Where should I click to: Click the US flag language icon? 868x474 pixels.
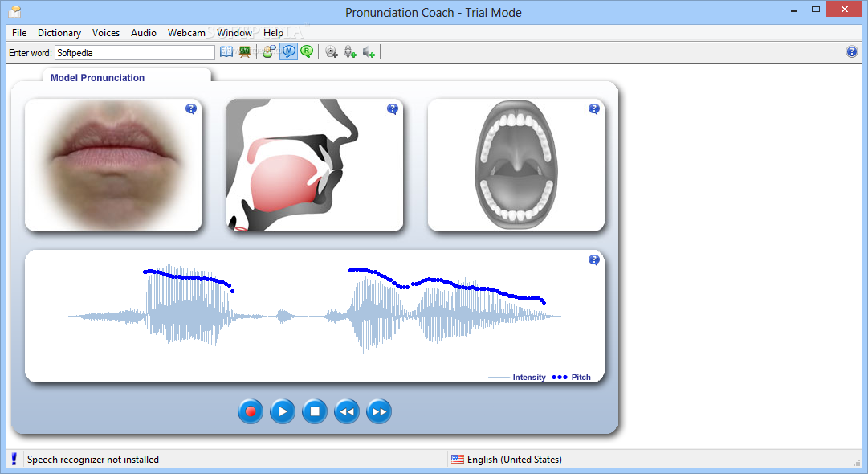coord(457,459)
